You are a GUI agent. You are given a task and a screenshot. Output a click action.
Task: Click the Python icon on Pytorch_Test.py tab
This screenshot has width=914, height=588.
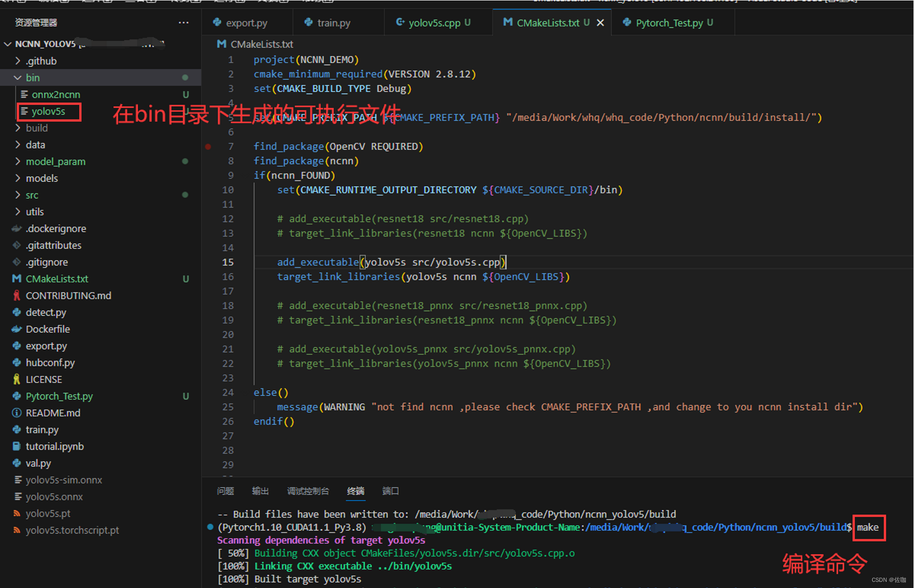pyautogui.click(x=627, y=22)
